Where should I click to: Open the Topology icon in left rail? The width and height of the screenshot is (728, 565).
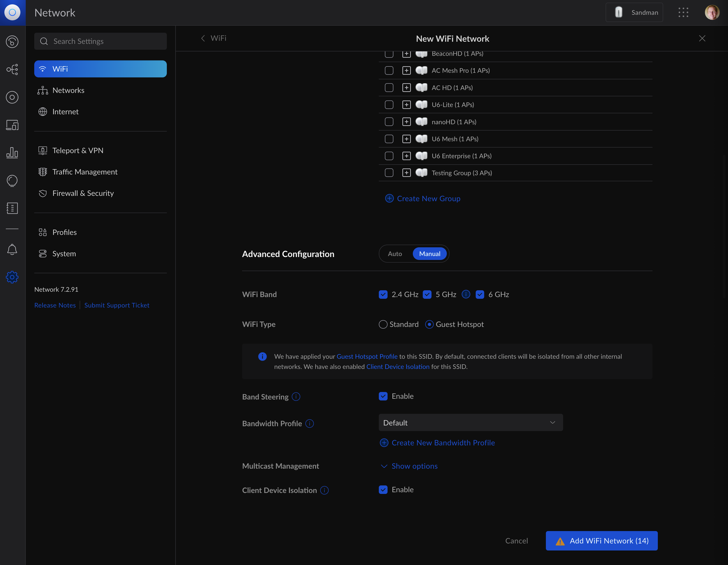point(12,69)
